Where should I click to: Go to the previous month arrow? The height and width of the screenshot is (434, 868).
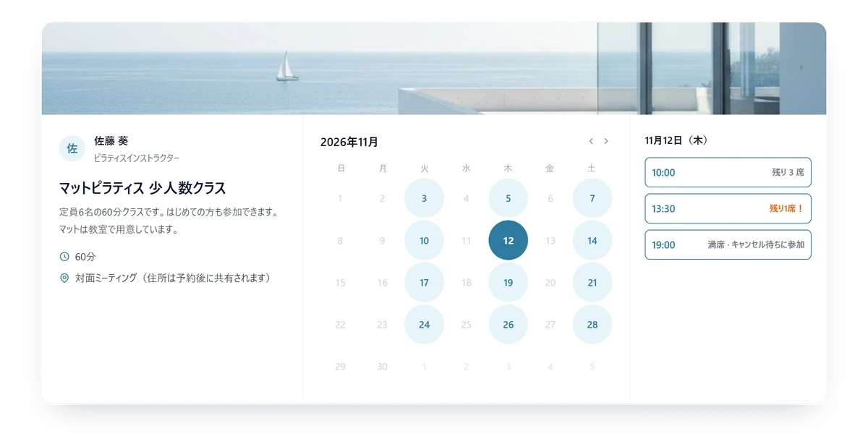[591, 141]
